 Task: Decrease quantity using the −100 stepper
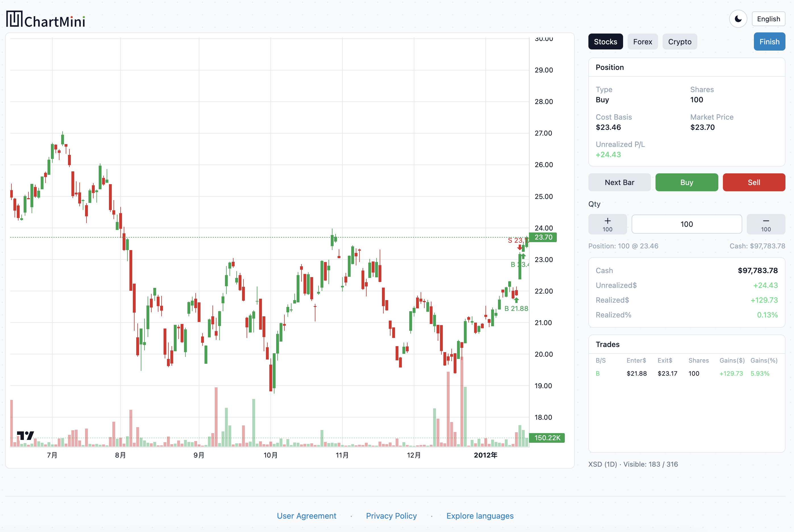(766, 224)
